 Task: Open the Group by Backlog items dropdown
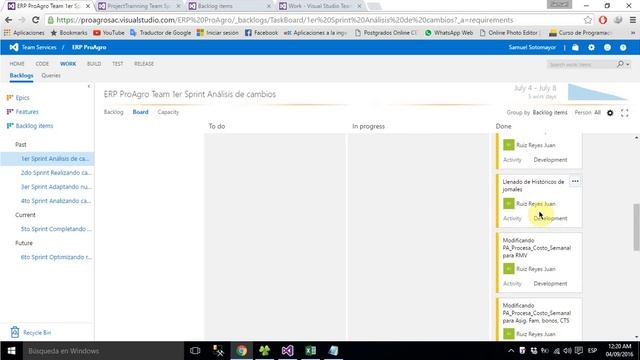(x=550, y=113)
